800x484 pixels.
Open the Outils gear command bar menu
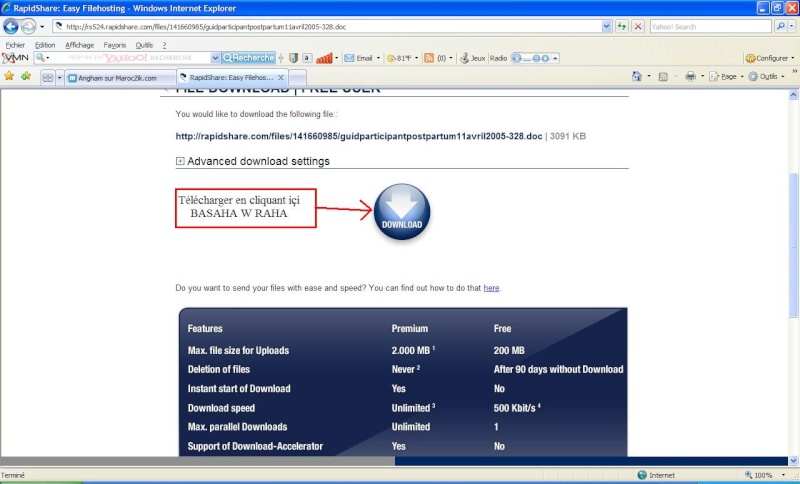click(765, 77)
